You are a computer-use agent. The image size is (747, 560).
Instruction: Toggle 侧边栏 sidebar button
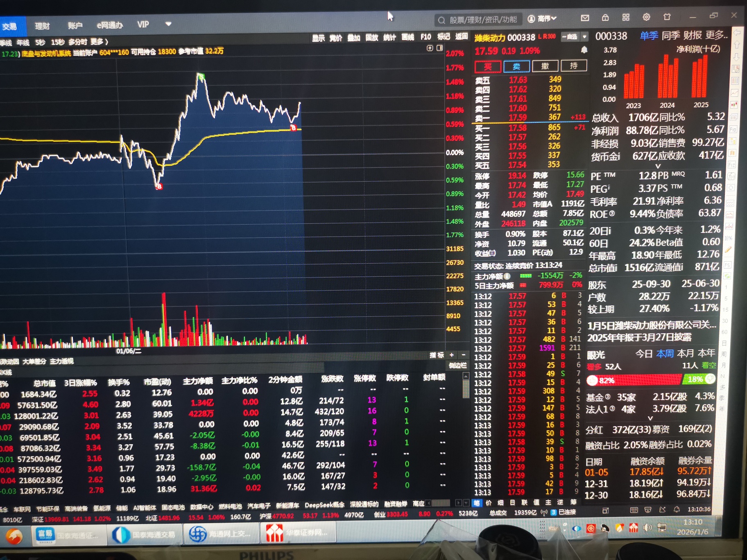(x=457, y=366)
